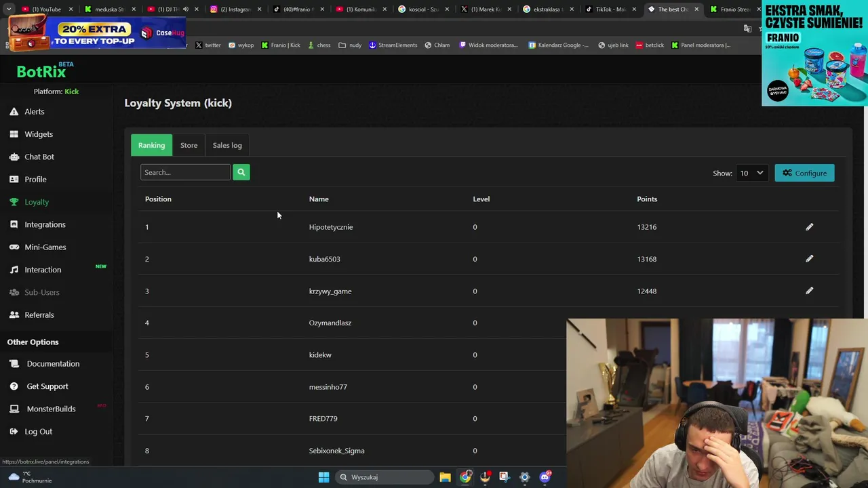Switch to the Sales log tab

227,145
